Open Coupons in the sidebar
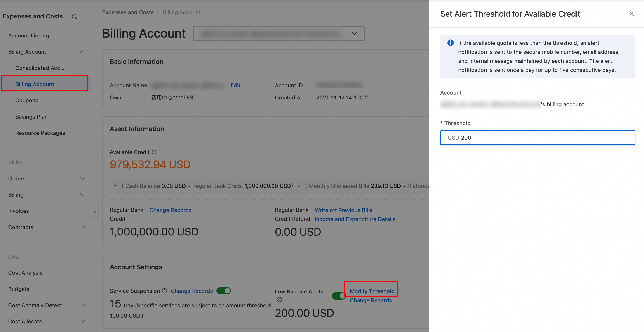The height and width of the screenshot is (332, 644). click(27, 100)
